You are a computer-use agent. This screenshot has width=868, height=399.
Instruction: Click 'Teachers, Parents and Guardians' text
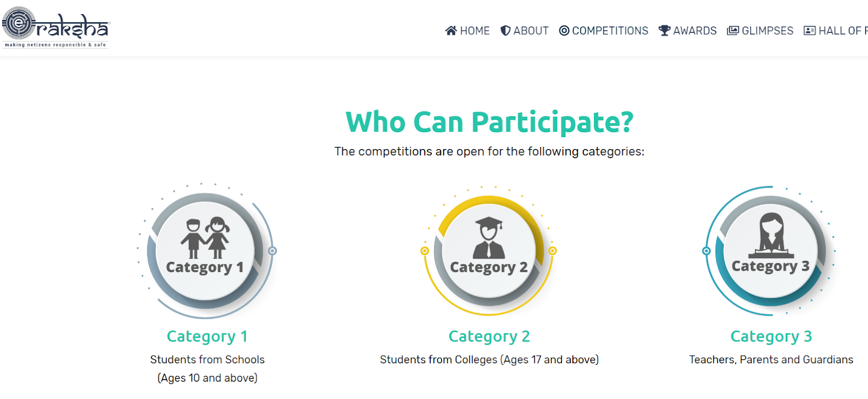771,359
